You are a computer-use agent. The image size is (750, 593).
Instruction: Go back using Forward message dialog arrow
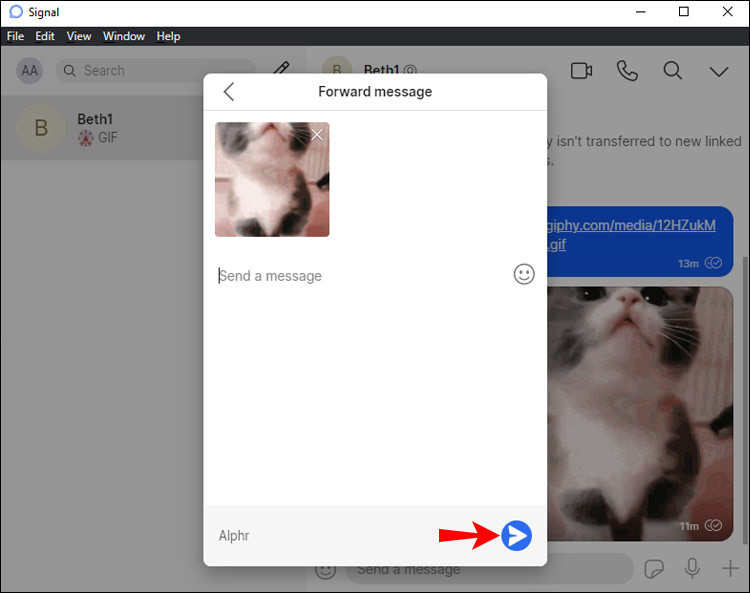[x=229, y=91]
